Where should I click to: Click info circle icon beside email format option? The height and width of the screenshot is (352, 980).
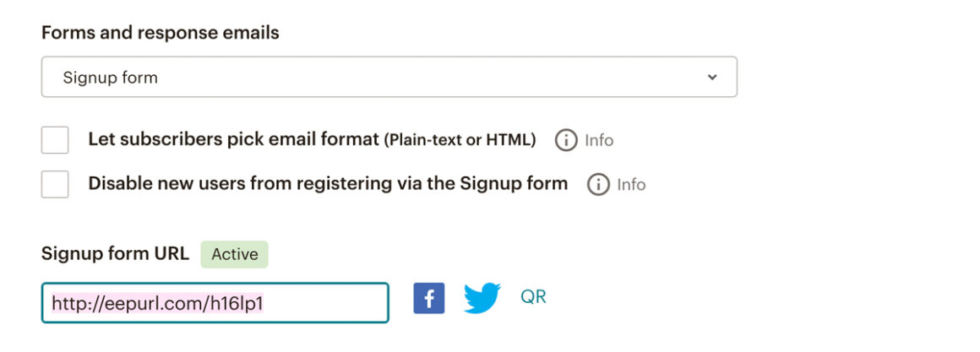point(566,140)
